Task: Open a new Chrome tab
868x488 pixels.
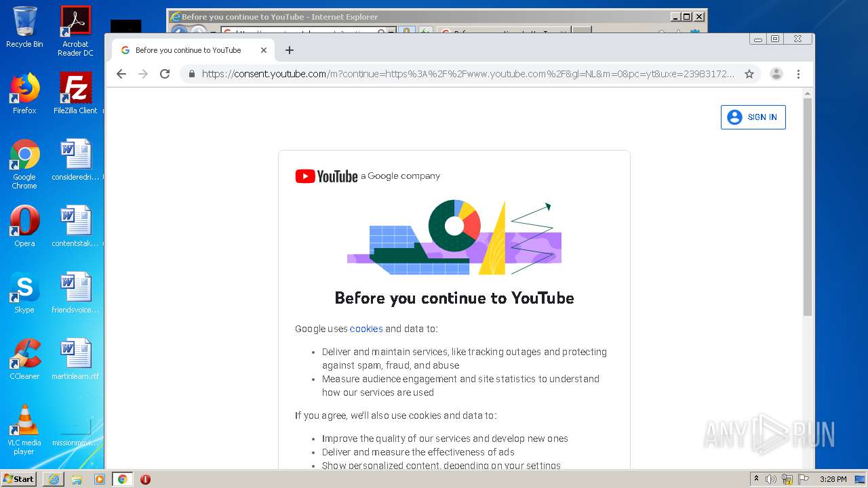Action: 290,50
